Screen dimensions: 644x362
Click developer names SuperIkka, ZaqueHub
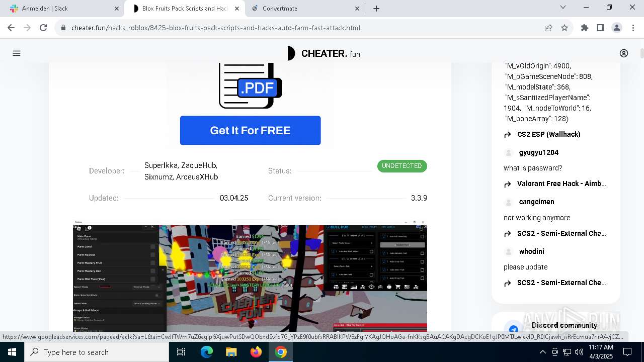[181, 165]
